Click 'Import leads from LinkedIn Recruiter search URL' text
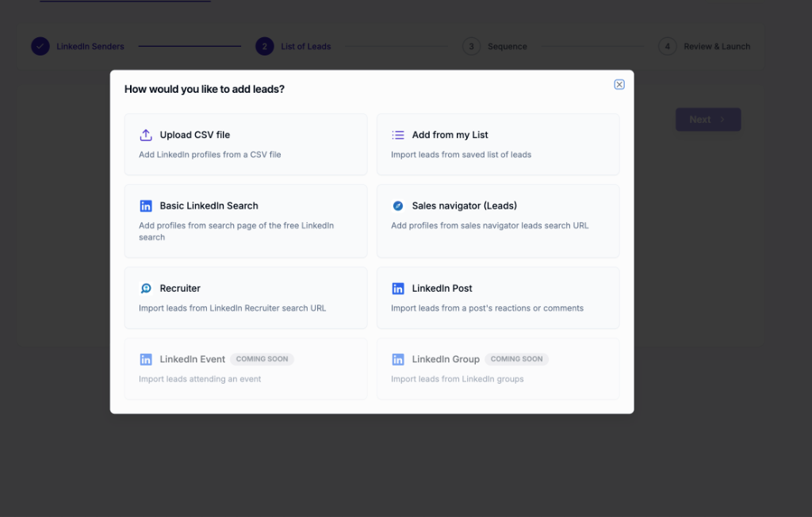The height and width of the screenshot is (517, 812). click(232, 308)
